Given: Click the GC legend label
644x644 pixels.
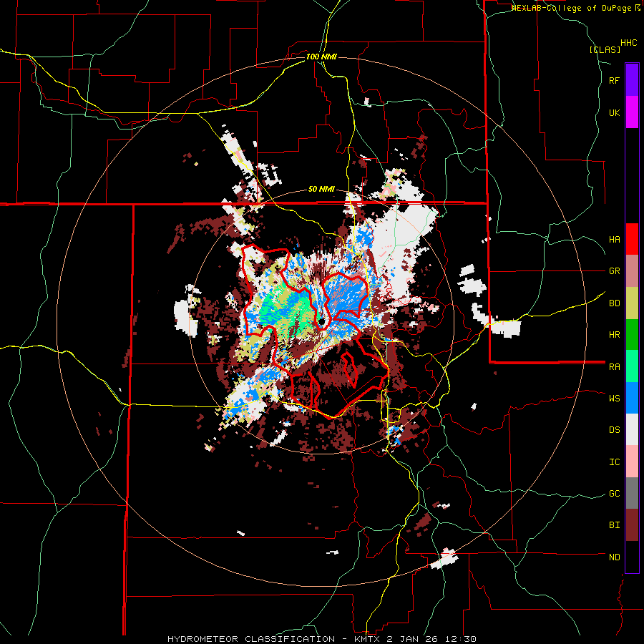Looking at the screenshot, I should [614, 494].
